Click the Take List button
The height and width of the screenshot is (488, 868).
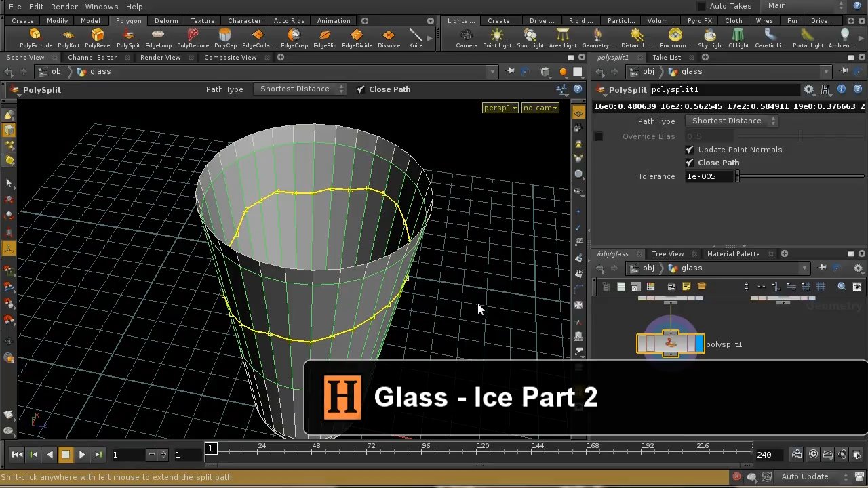666,57
